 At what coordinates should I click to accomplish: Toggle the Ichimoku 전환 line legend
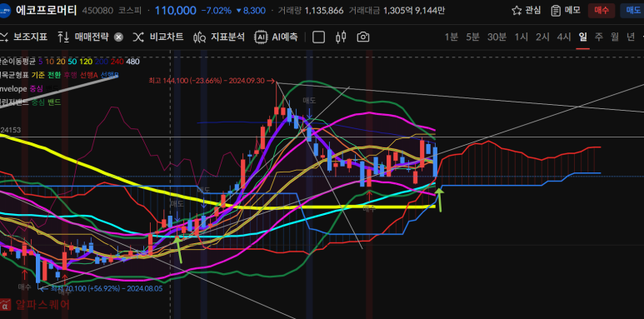(54, 75)
